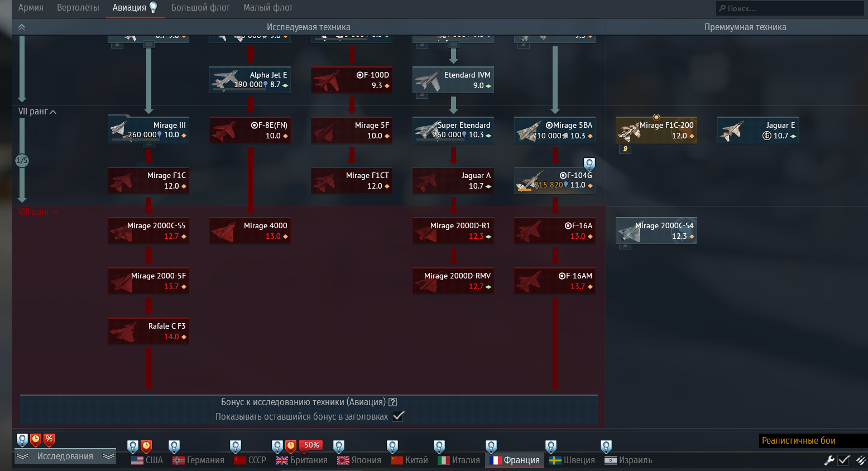Screen dimensions: 868x471
Task: Select the Mirage 2000C-S5 aircraft card
Action: click(148, 230)
